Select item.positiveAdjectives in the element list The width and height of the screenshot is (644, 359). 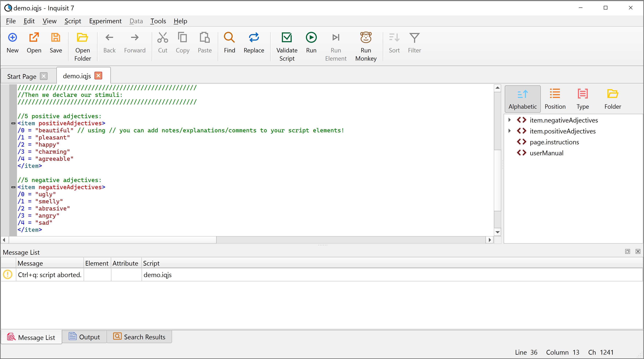click(562, 131)
